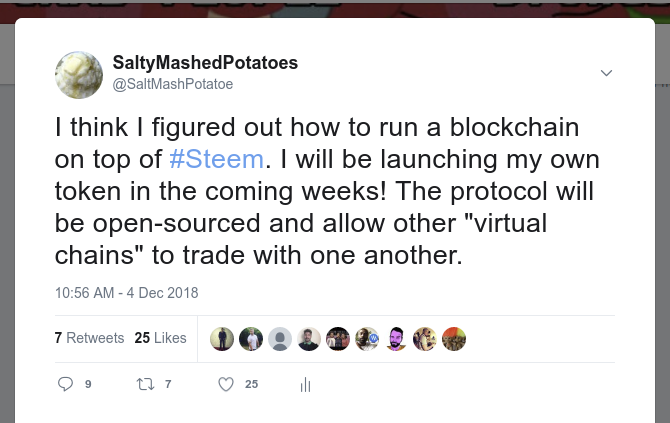Viewport: 670px width, 423px height.
Task: Click the liker avatar with blue circle logo
Action: (367, 339)
